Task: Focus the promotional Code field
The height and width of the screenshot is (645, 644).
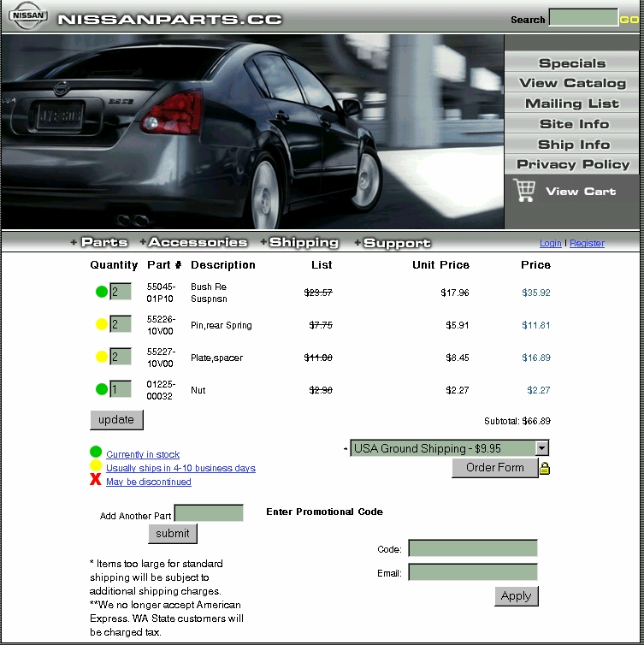Action: point(472,548)
